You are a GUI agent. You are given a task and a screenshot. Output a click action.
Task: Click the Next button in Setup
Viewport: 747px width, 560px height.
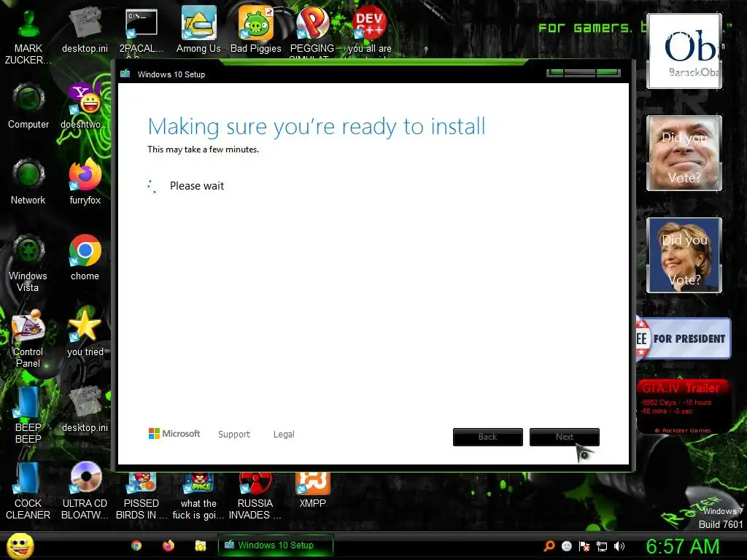[x=565, y=437]
